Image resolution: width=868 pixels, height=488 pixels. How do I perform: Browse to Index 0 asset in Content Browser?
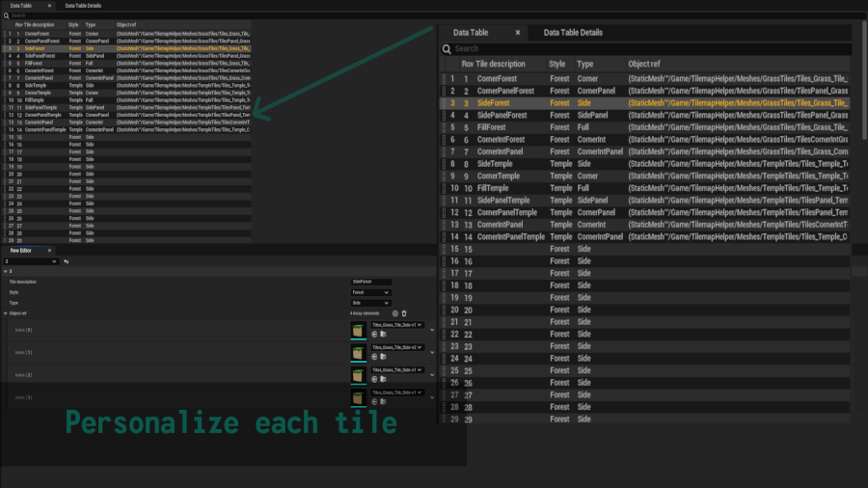(382, 334)
